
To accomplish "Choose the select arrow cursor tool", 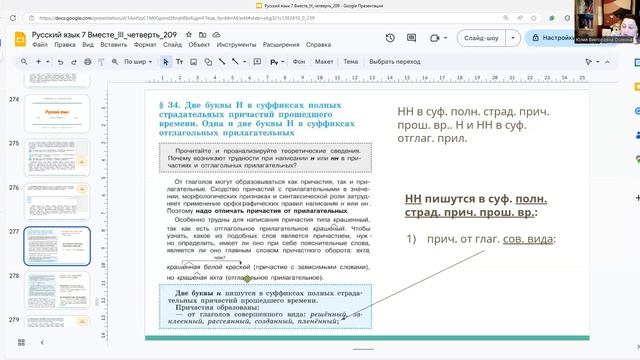I will pos(165,62).
